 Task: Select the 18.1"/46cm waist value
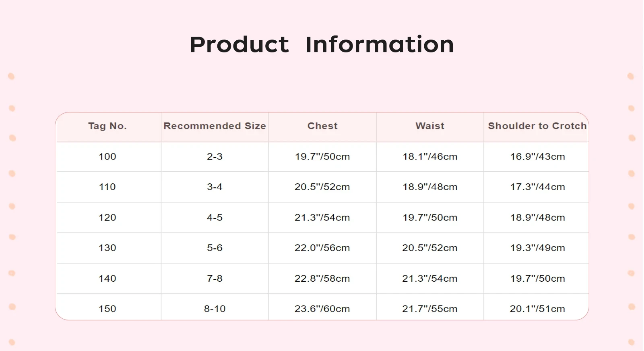[430, 157]
